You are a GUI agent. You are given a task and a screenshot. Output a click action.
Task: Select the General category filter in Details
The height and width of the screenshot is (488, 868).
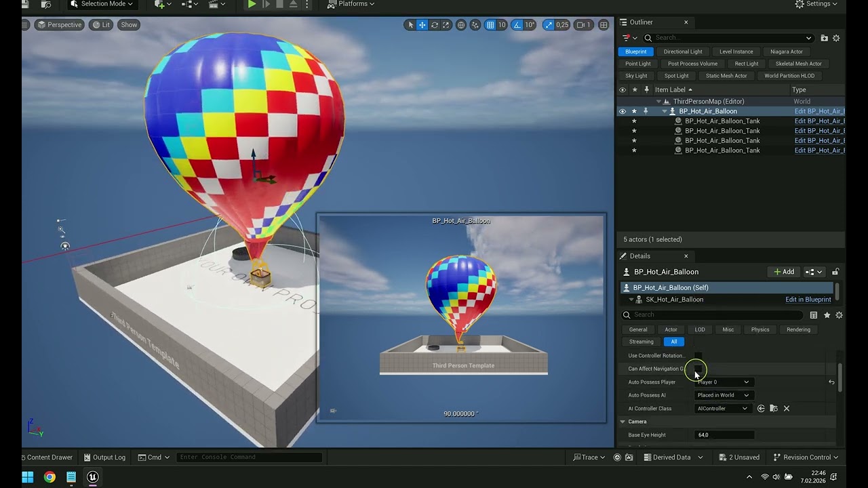coord(638,329)
